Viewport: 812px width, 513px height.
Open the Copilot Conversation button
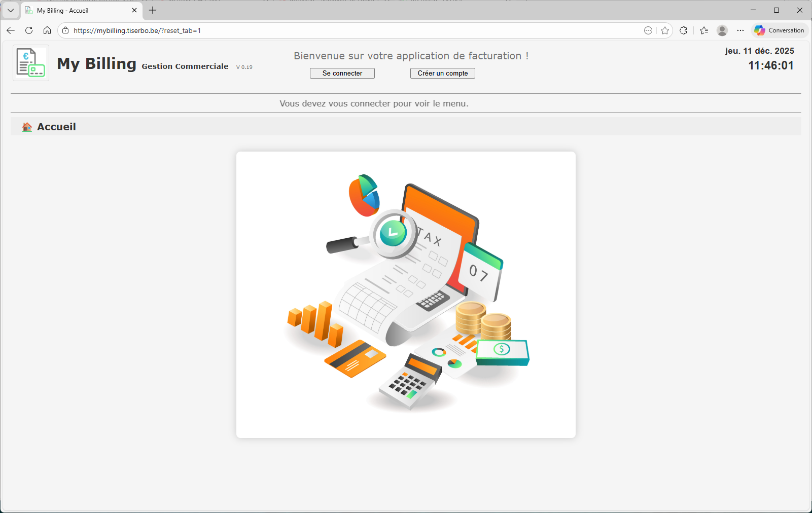click(780, 30)
